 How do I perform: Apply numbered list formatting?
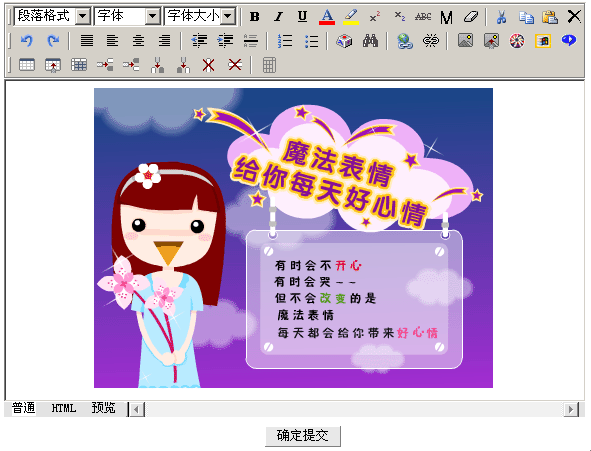point(285,41)
